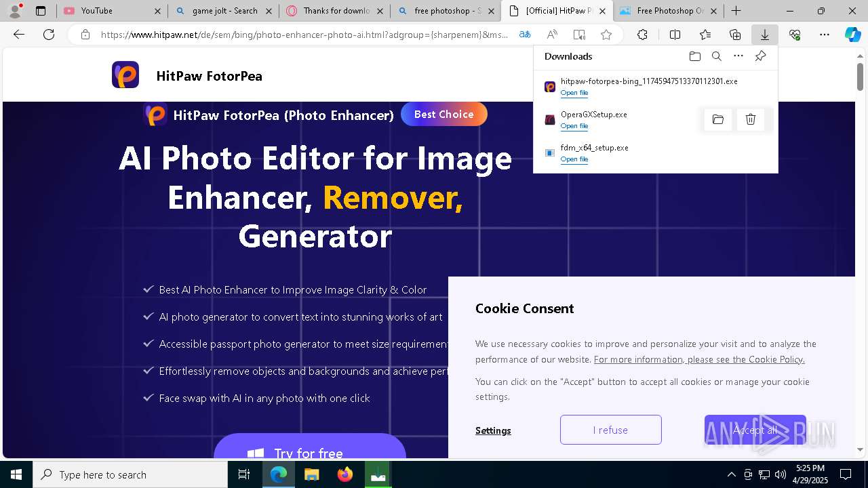868x488 pixels.
Task: Open a new browser tab
Action: (736, 11)
